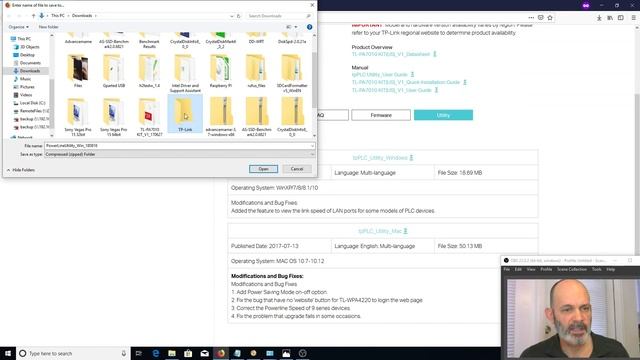Open the V1 Quick Installation Guide link

406,82
